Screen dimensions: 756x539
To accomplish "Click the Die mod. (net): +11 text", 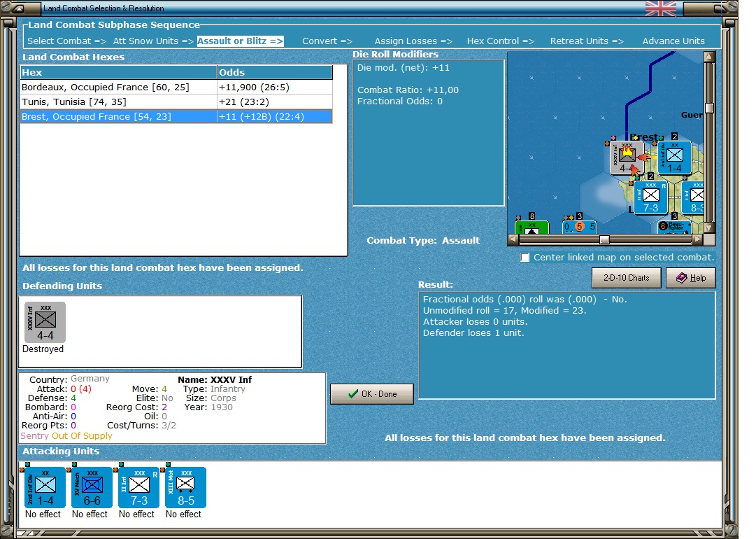I will tap(403, 68).
